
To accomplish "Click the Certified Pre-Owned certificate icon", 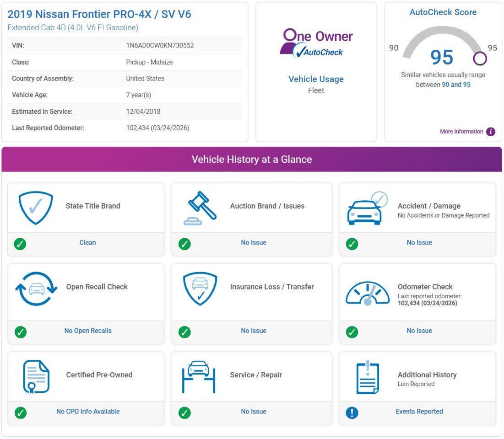I will pyautogui.click(x=36, y=377).
